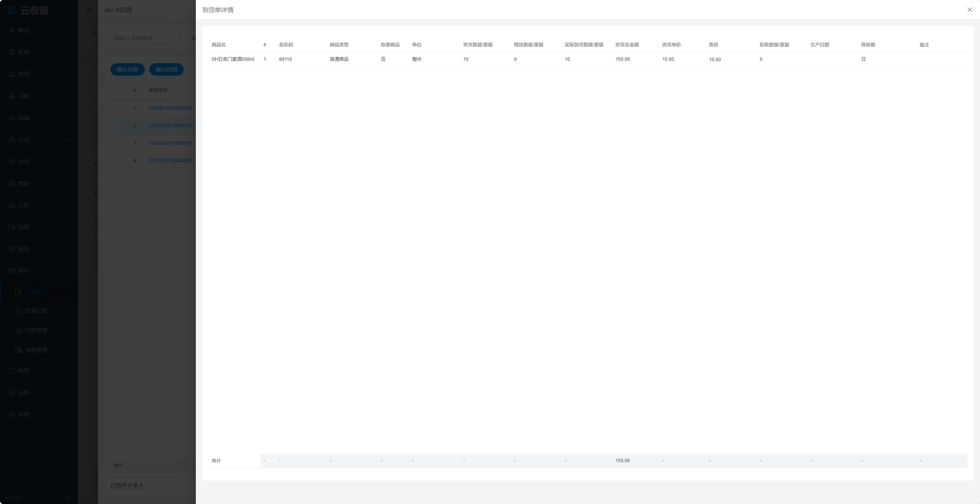
Task: Click the 会员 crown icon
Action: point(12,161)
